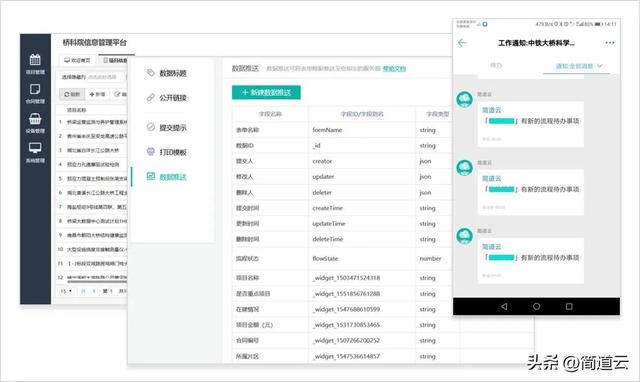The height and width of the screenshot is (382, 640).
Task: Tap Android recent apps square button
Action: pyautogui.click(x=569, y=306)
